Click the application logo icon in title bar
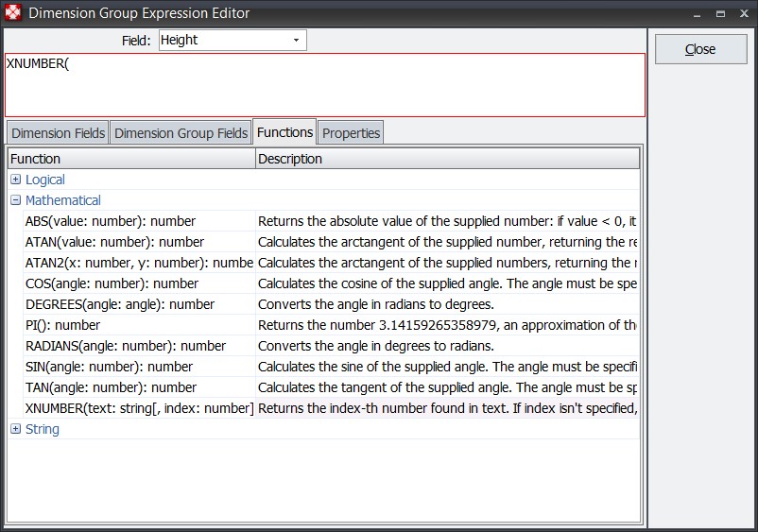The height and width of the screenshot is (532, 758). [x=12, y=12]
